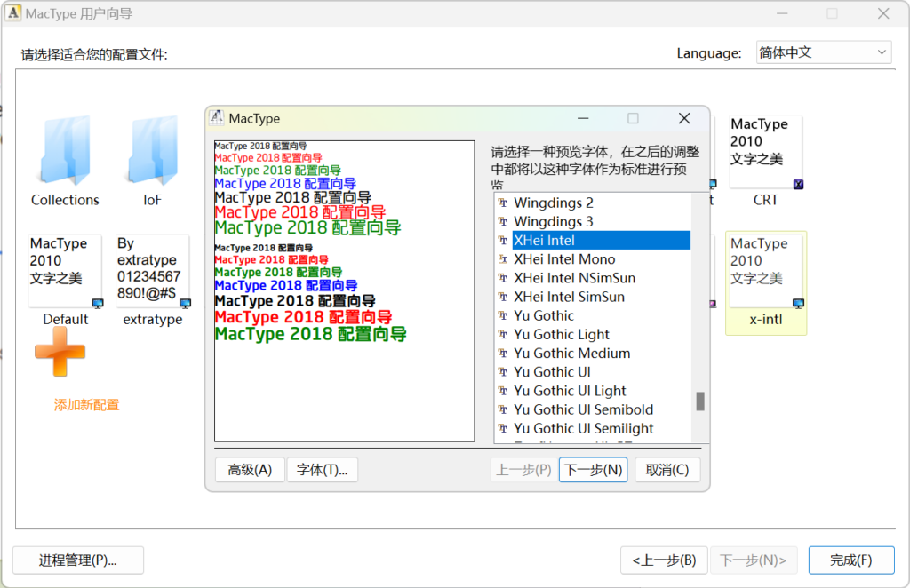Open the IoF folder icon
The width and height of the screenshot is (910, 588).
[153, 150]
